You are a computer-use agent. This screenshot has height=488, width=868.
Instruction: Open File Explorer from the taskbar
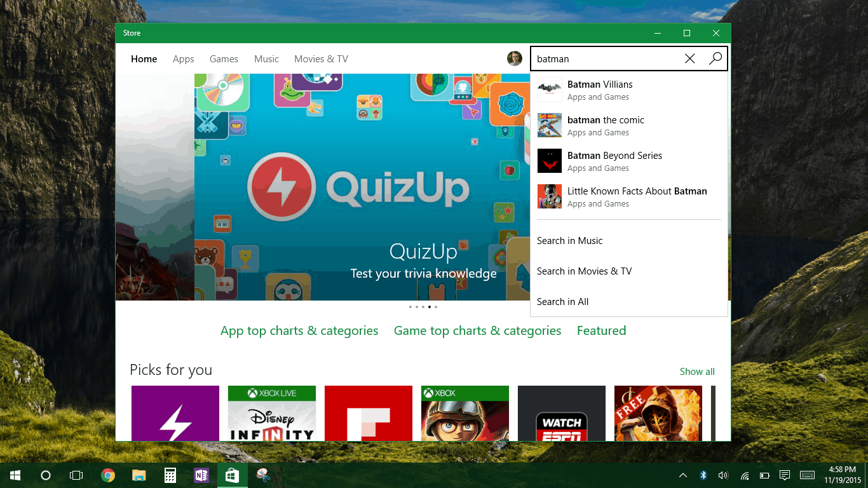(x=139, y=475)
